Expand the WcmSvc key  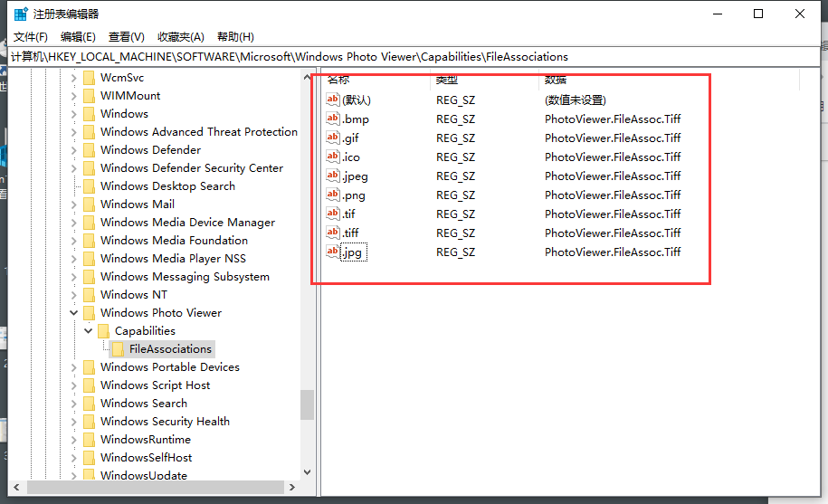74,78
